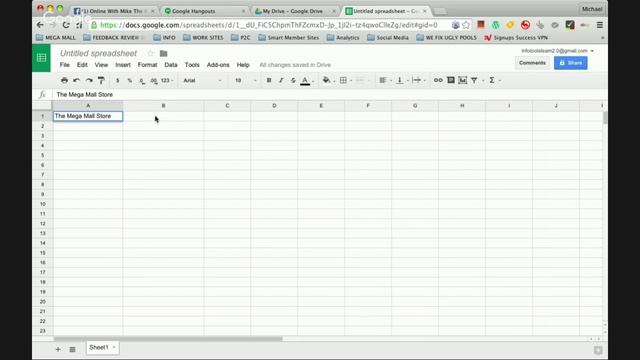
Task: Open the Insert menu
Action: click(x=123, y=65)
